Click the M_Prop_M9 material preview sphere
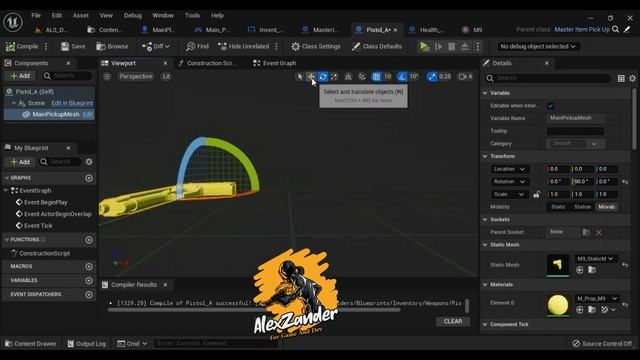 point(558,305)
